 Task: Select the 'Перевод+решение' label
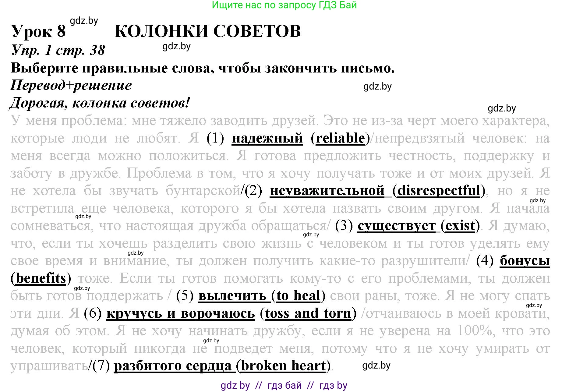71,86
